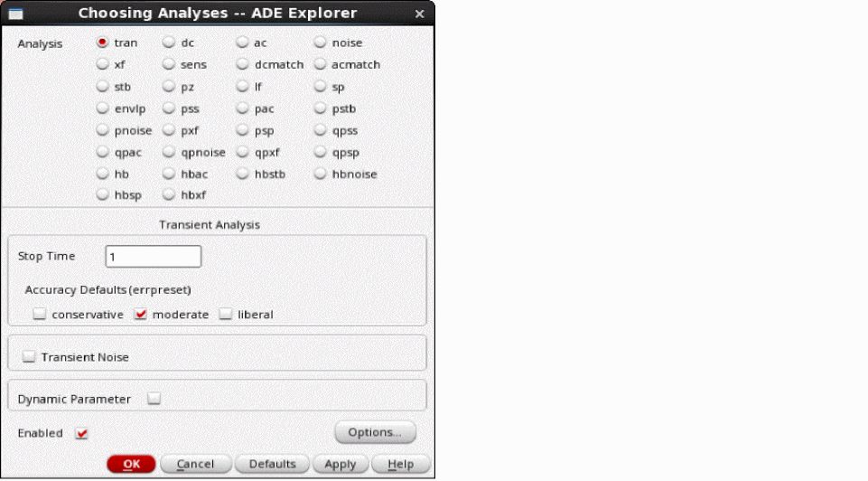
Task: Select the pss analysis radio button
Action: (169, 108)
